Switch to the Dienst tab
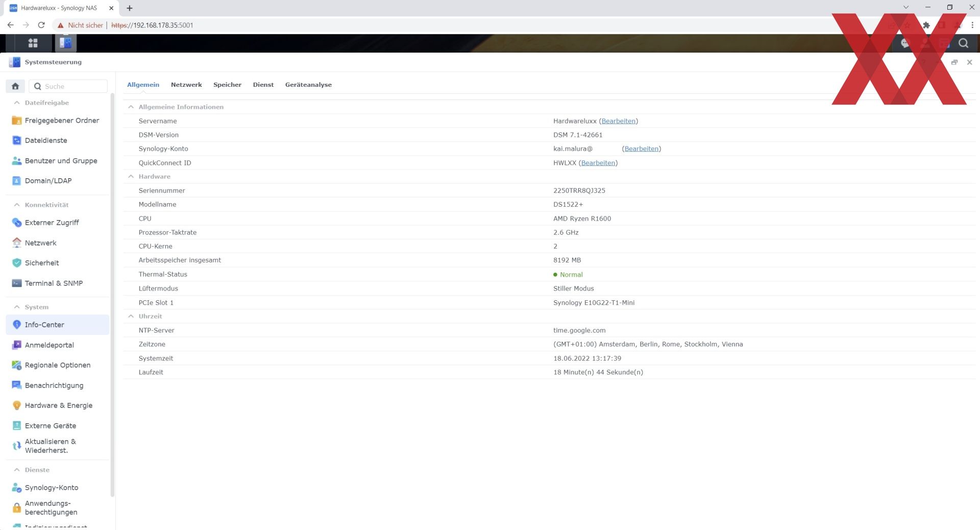Image resolution: width=980 pixels, height=530 pixels. (x=263, y=85)
